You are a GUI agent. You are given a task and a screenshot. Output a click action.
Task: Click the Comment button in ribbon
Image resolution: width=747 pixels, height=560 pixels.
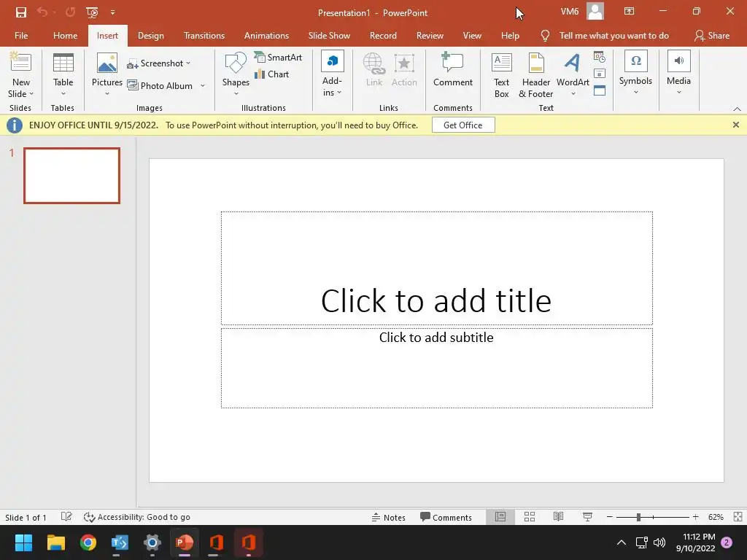click(452, 69)
